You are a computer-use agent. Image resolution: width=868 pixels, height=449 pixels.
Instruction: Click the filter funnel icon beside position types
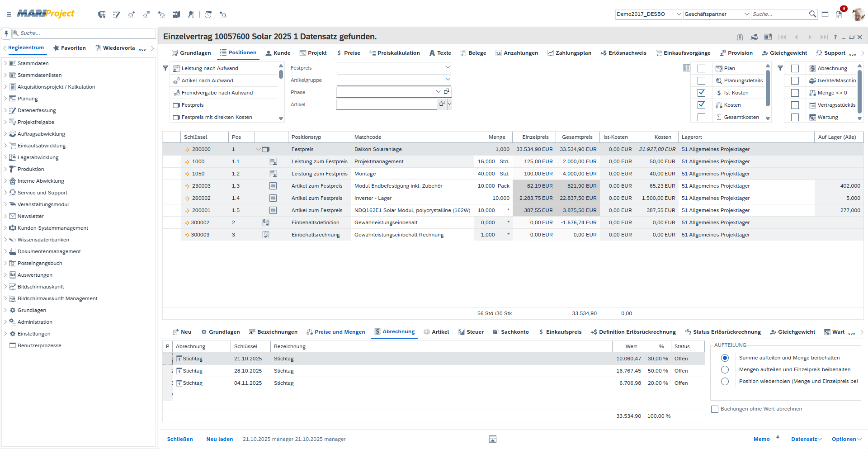(x=165, y=68)
